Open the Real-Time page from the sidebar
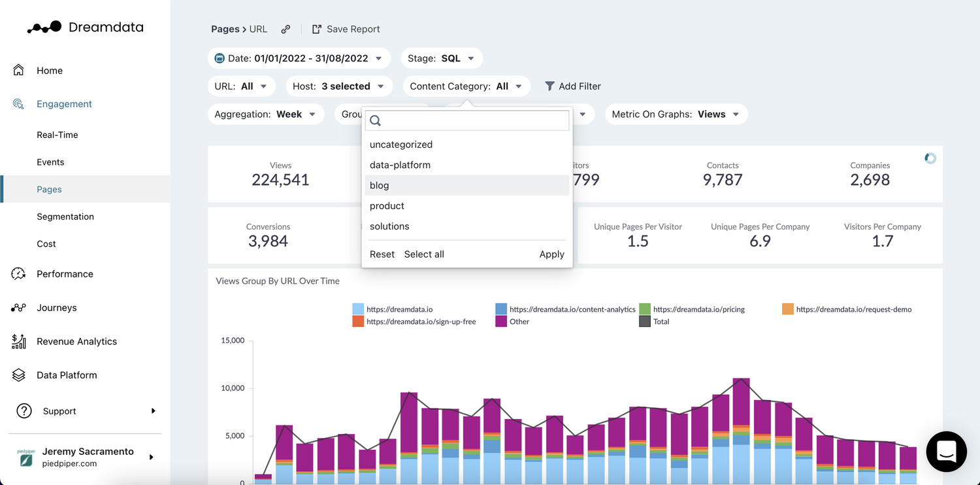The width and height of the screenshot is (980, 485). click(58, 135)
